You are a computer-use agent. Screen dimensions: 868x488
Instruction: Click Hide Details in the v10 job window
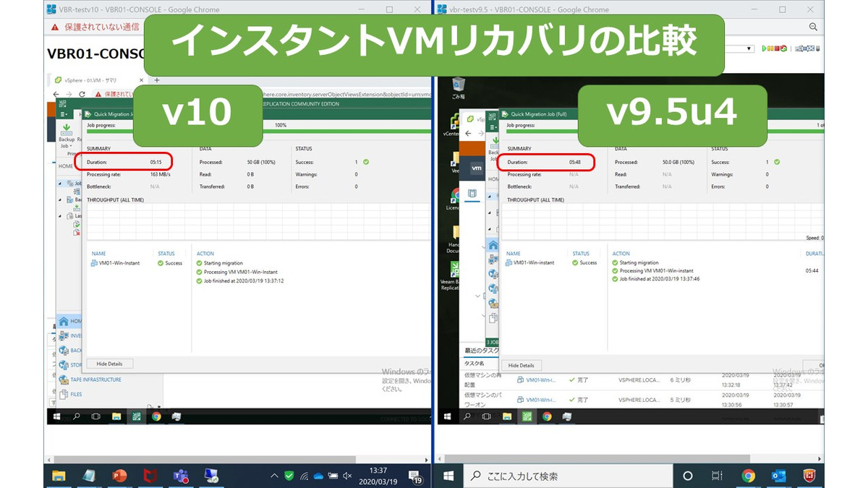[x=109, y=364]
